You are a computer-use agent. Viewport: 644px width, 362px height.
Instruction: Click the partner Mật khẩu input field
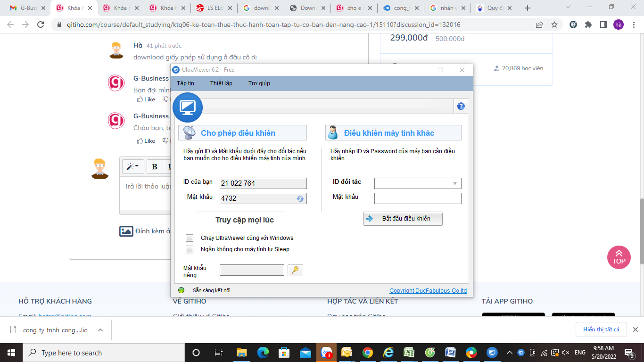pyautogui.click(x=418, y=198)
